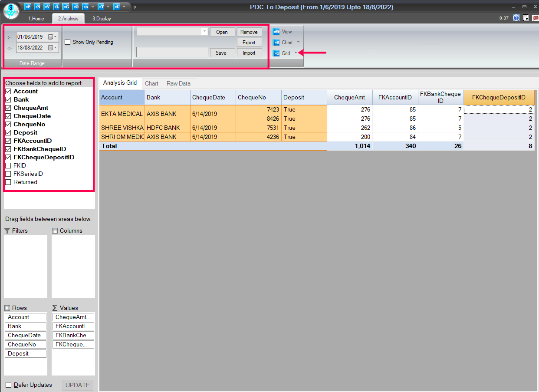Click the 'P' quick access toolbar icon

click(x=28, y=7)
